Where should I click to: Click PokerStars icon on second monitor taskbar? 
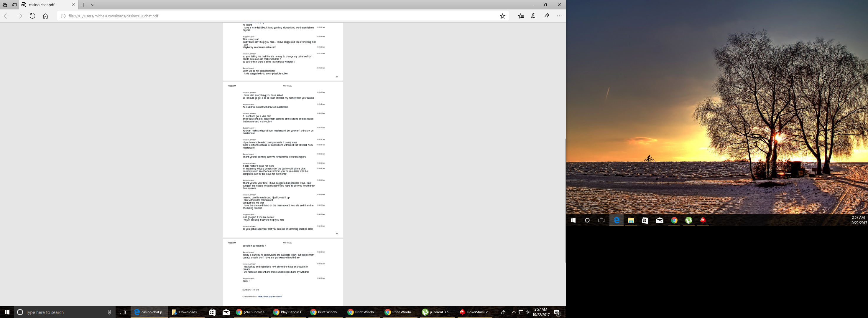pos(703,220)
